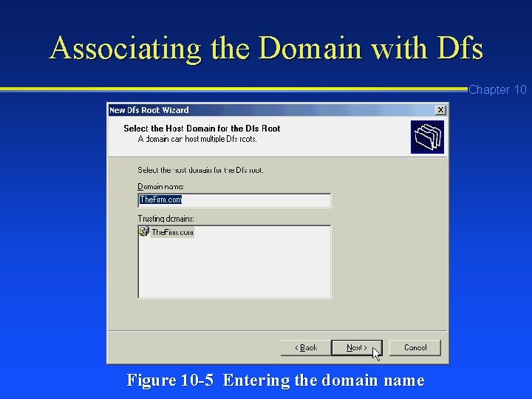Click the 'Chapter 10' slide label
Image resolution: width=532 pixels, height=399 pixels.
pyautogui.click(x=497, y=89)
